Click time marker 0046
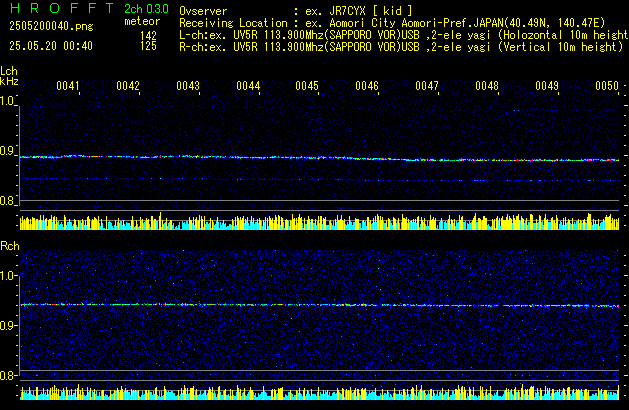The height and width of the screenshot is (410, 629). 367,86
